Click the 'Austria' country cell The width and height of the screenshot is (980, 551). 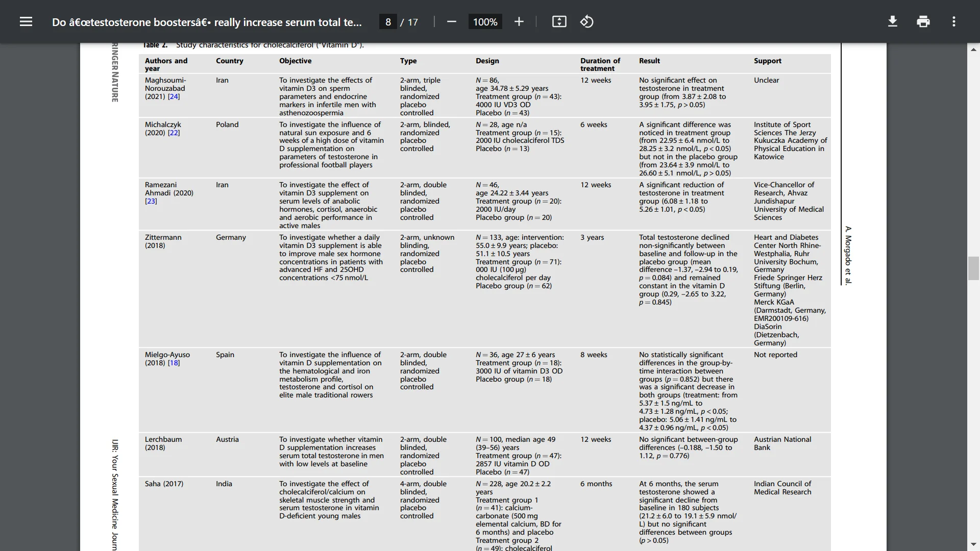[x=227, y=439]
